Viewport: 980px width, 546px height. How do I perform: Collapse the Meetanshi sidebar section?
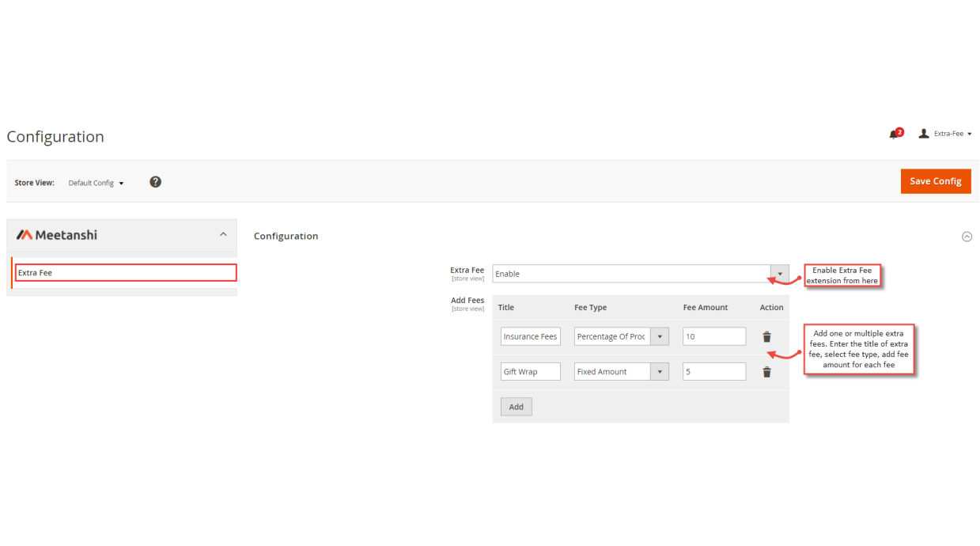click(x=223, y=234)
